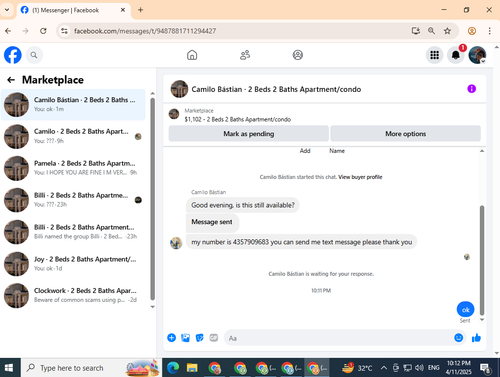Open the Windows Start button

[x=9, y=368]
